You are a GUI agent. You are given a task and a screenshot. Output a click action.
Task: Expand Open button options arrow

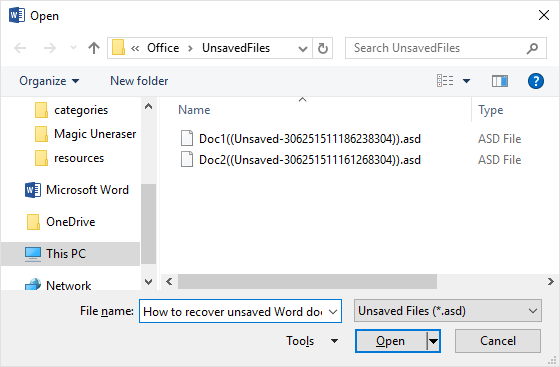point(433,341)
